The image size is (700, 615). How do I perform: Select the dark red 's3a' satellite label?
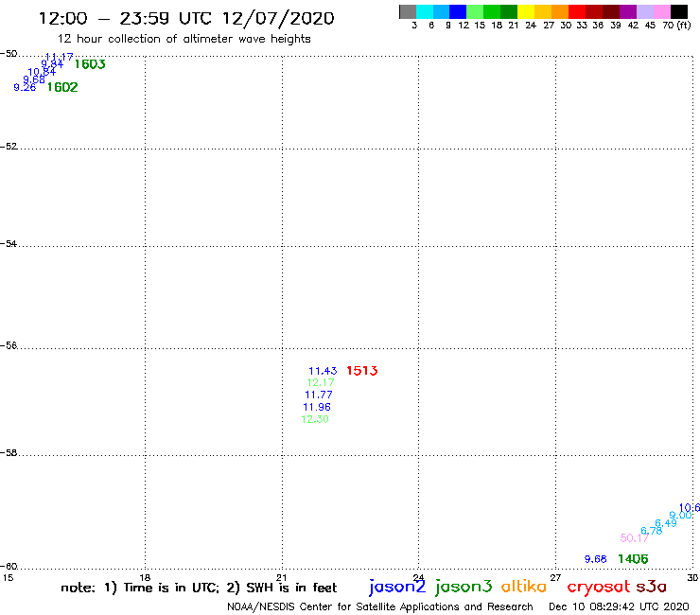coord(652,587)
